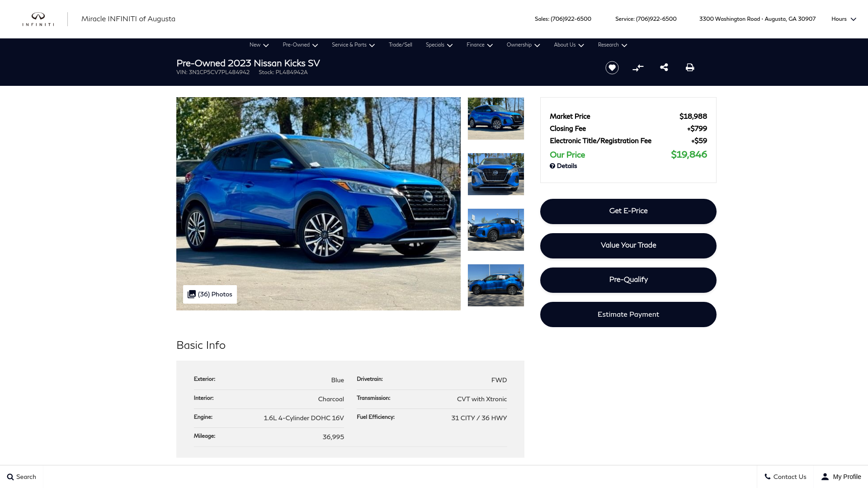Click the Mileage value 36,995
This screenshot has width=868, height=488.
(x=333, y=437)
